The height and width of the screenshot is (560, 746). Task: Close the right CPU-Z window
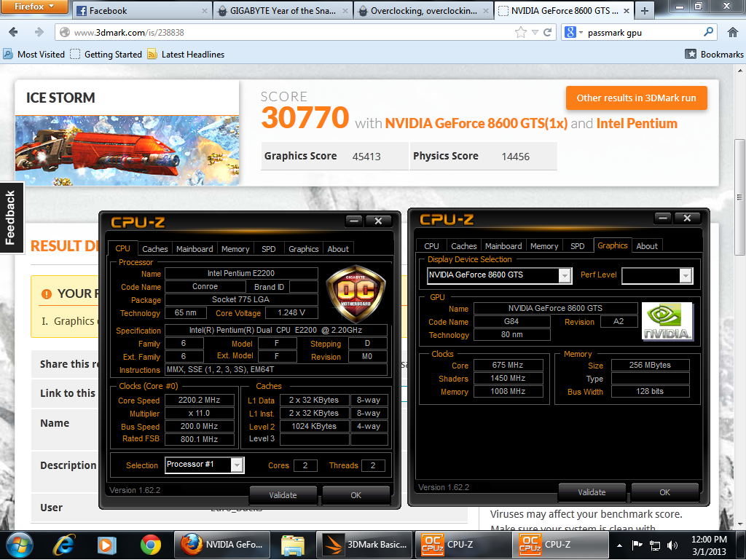click(687, 218)
